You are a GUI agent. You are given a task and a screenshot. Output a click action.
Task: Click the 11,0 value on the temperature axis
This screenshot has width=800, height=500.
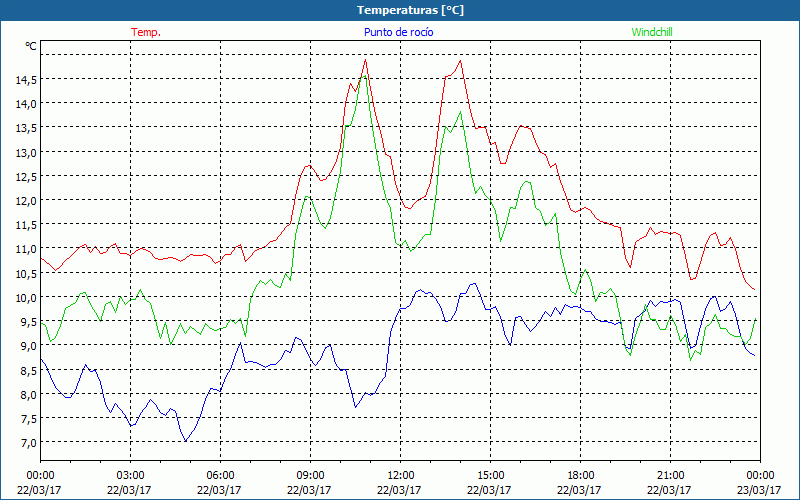point(26,248)
